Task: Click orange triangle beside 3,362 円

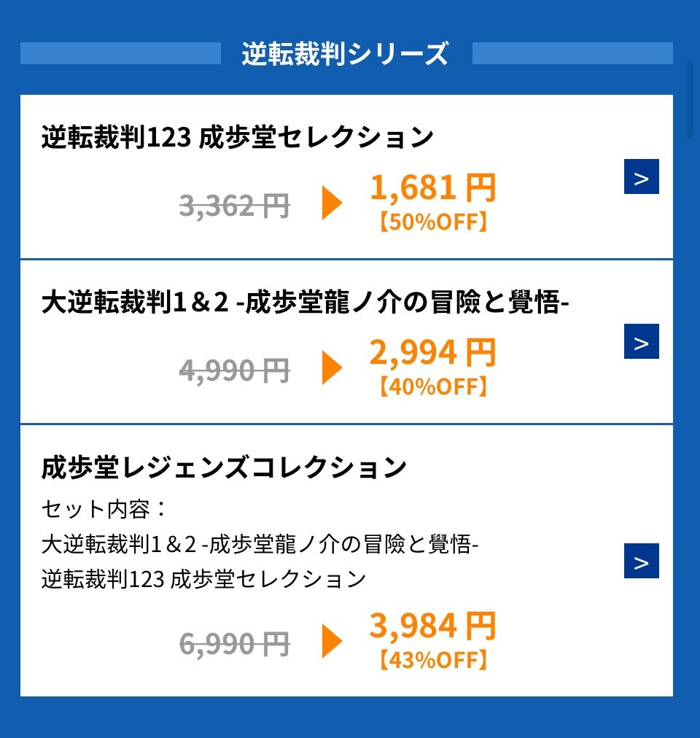Action: point(332,203)
